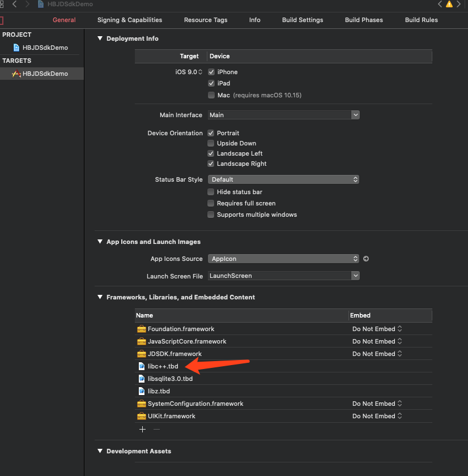The image size is (468, 476).
Task: Change embed option for UIKit.framework
Action: (x=377, y=416)
